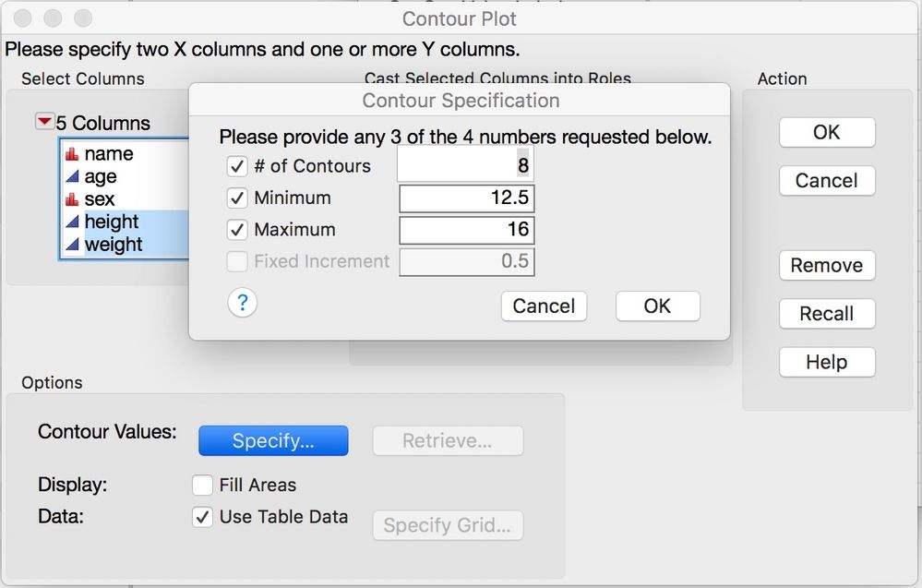
Task: Click OK in Contour Specification dialog
Action: [x=657, y=306]
